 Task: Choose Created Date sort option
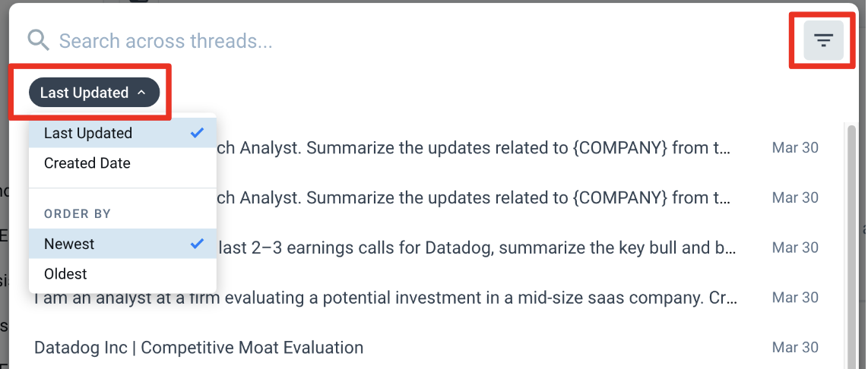coord(87,163)
